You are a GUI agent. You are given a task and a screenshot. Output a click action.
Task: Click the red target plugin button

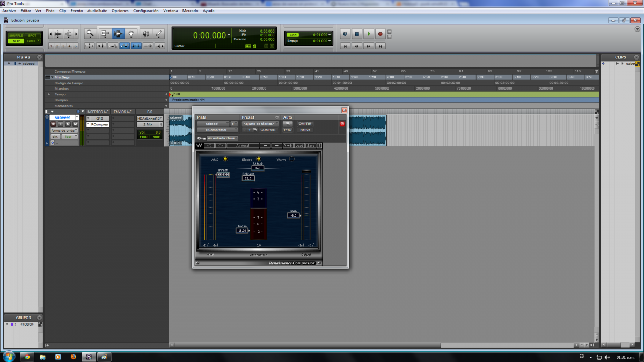pos(341,124)
